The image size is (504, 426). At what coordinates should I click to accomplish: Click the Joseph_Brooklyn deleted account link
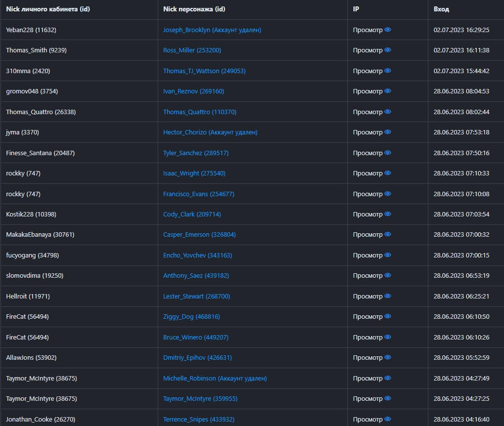212,30
